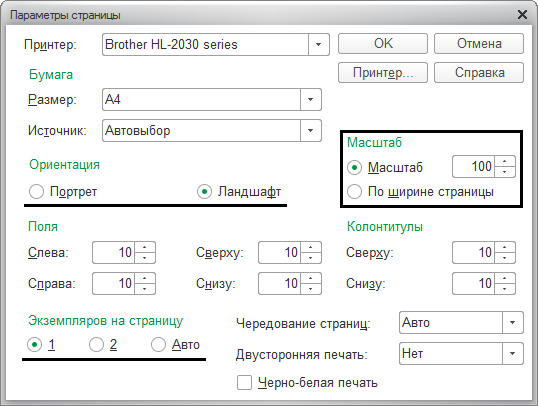Decrease the Поля Снизу margin with down arrow
Screen dimensions: 538x406
(x=311, y=289)
